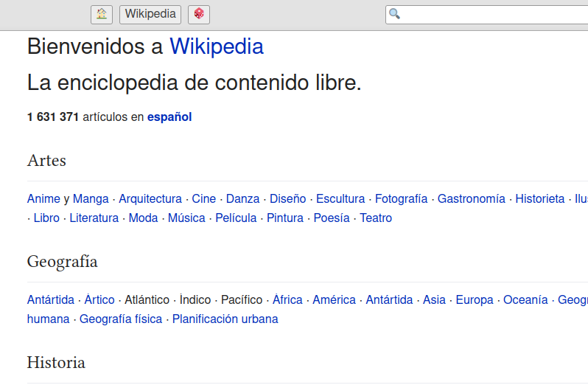Open the Geografía física link

tap(121, 319)
